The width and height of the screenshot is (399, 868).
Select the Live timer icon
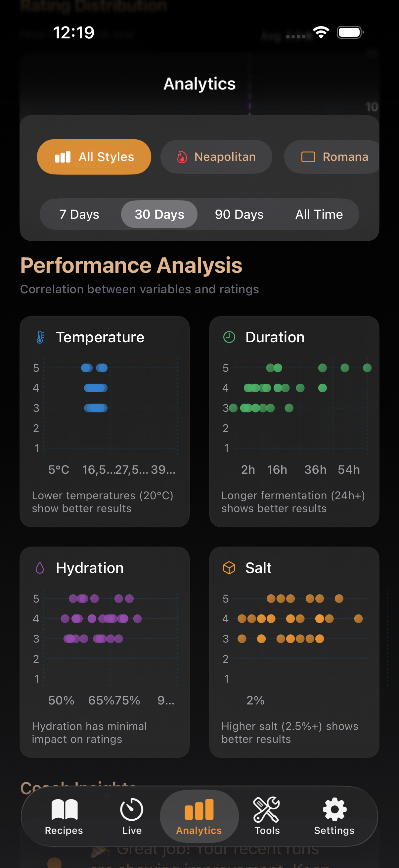(x=131, y=809)
